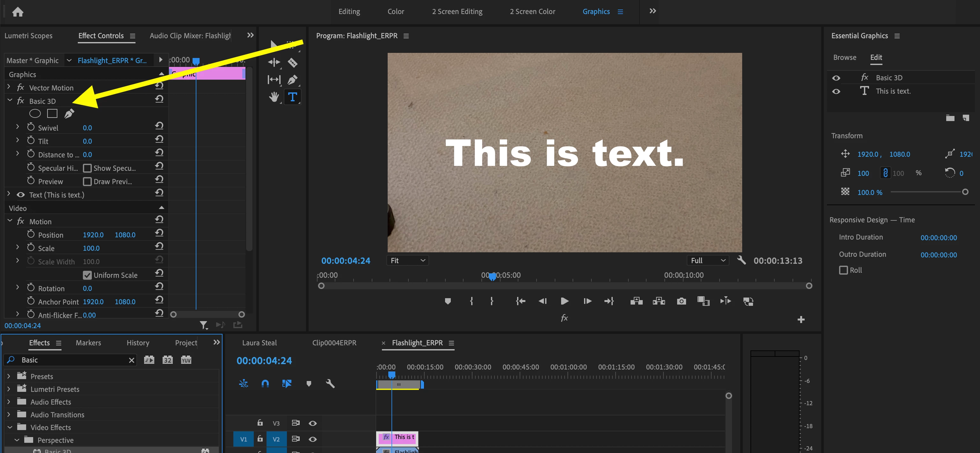Screen dimensions: 980x453
Task: Reset the Vector Motion effect
Action: pyautogui.click(x=159, y=85)
